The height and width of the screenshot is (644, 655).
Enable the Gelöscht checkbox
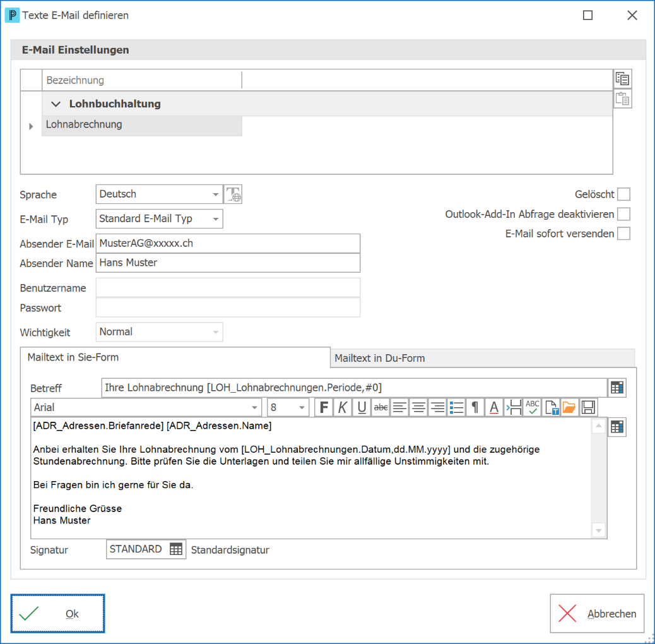623,194
